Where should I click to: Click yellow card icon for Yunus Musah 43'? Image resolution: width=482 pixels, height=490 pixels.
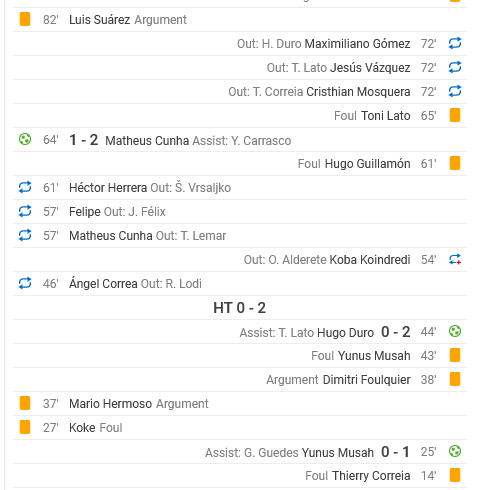[x=455, y=355]
